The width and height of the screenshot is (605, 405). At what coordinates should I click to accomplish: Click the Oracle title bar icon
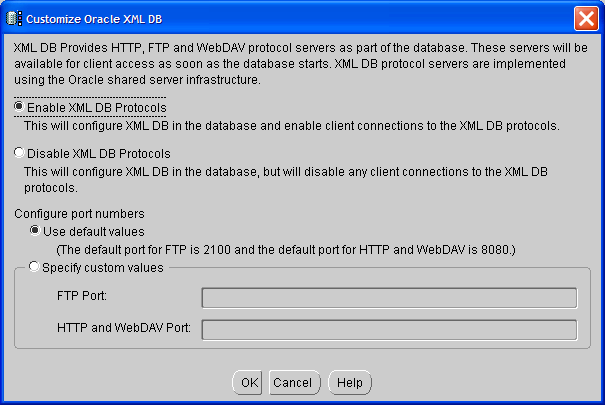13,17
